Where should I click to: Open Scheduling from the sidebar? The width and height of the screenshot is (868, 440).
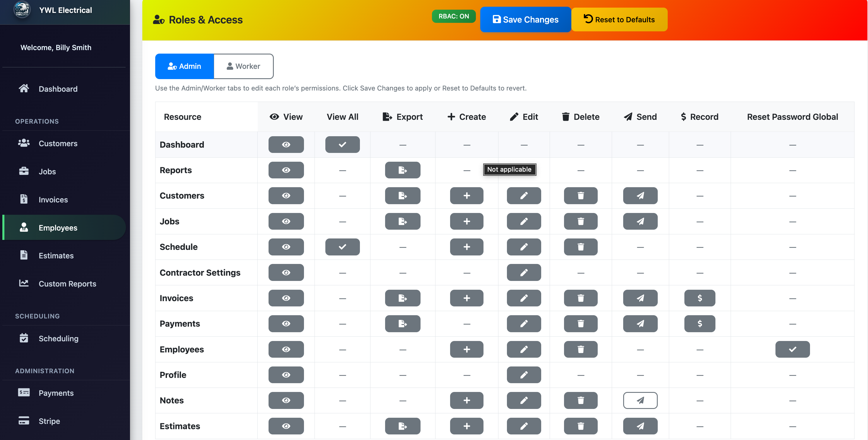58,339
